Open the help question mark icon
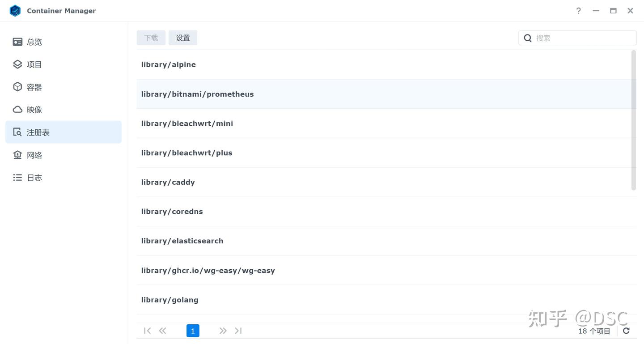The width and height of the screenshot is (644, 344). (x=579, y=11)
